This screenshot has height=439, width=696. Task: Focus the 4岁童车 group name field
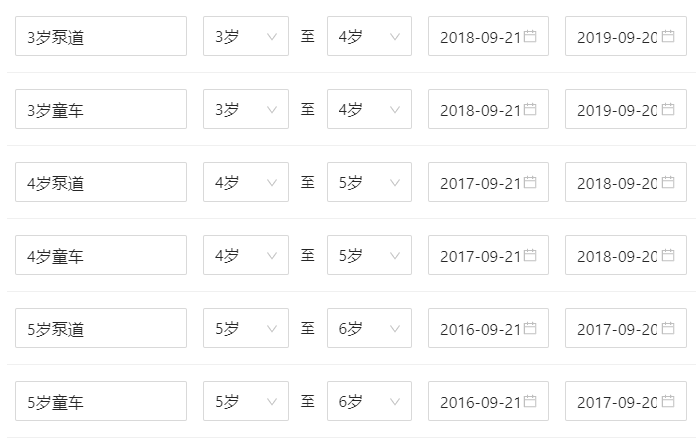point(101,255)
